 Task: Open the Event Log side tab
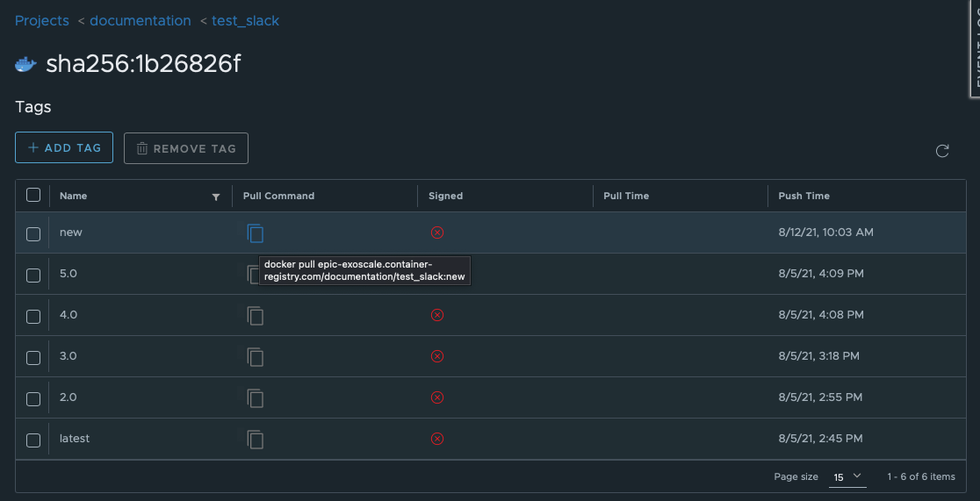click(975, 49)
